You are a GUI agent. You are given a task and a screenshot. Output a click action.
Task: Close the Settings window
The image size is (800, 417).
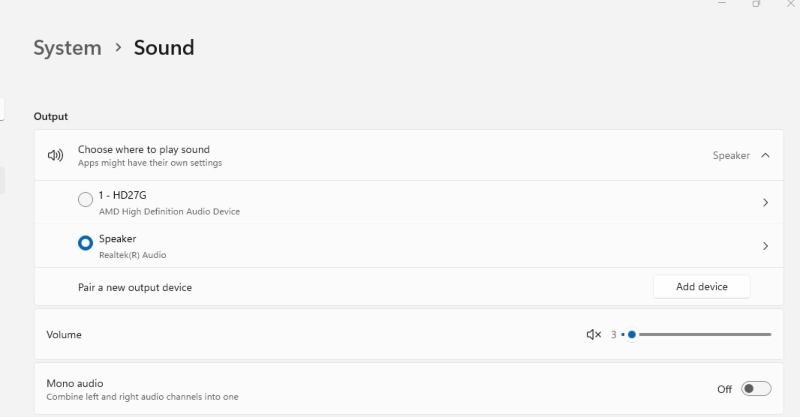pos(791,4)
